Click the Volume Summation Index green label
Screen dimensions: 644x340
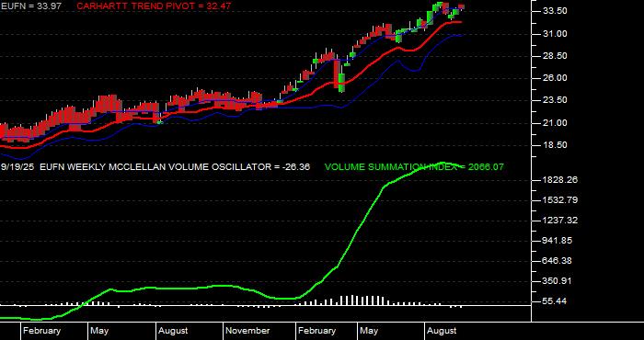coord(414,167)
